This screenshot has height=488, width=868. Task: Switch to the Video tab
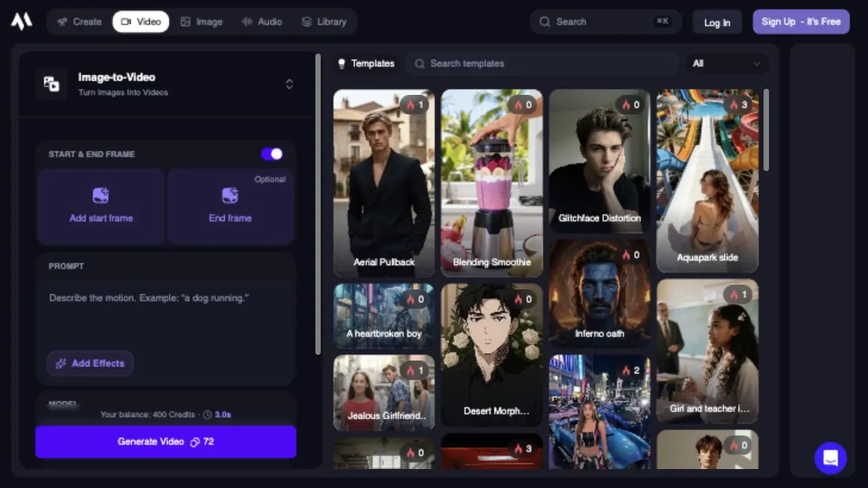tap(141, 22)
